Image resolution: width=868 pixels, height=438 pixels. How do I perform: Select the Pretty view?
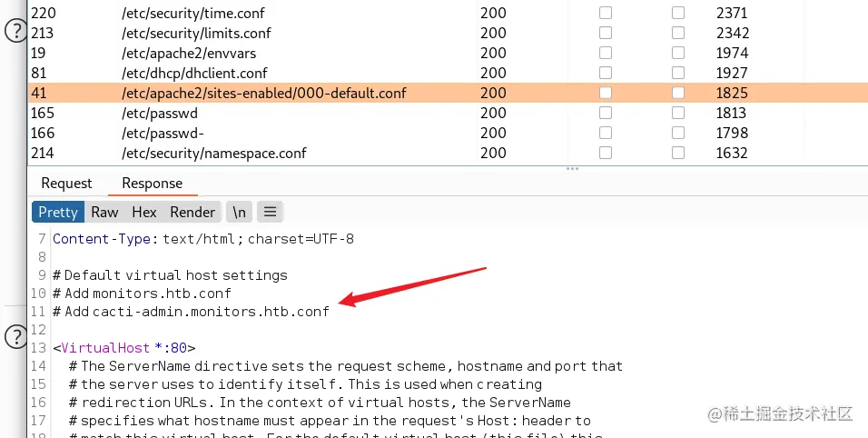coord(57,212)
